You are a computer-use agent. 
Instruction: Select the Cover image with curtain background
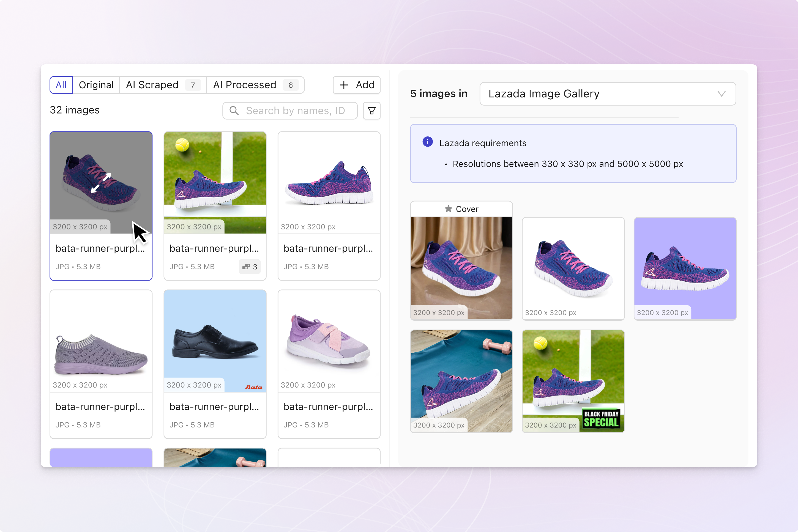coord(461,268)
